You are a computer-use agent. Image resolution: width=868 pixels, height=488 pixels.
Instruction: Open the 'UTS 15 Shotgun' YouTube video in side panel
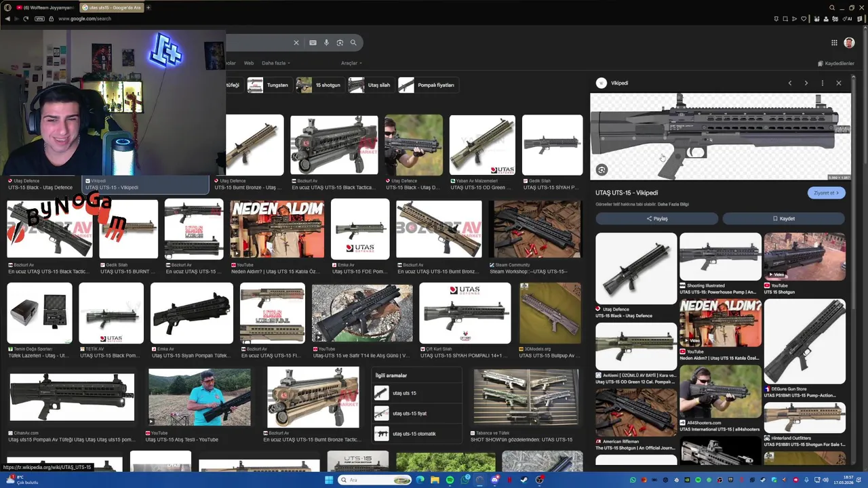coord(804,257)
